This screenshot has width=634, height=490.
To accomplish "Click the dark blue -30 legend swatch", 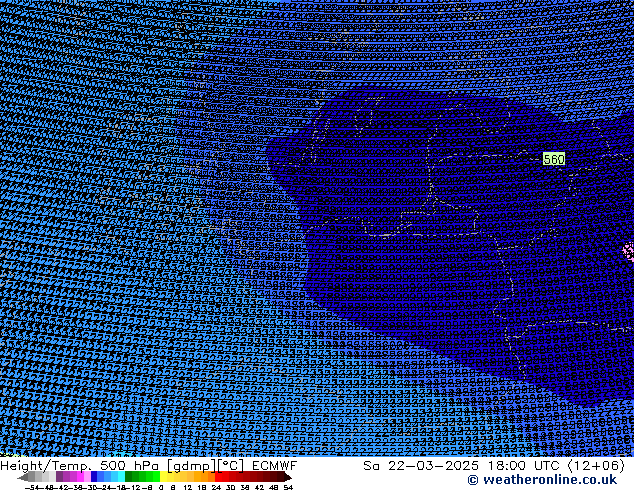I will point(94,477).
